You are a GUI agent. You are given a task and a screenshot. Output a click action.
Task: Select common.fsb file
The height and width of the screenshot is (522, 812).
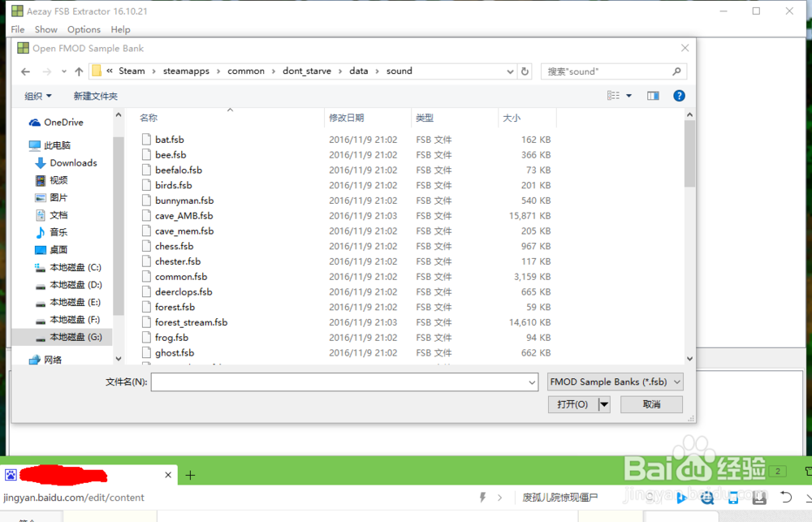point(181,277)
